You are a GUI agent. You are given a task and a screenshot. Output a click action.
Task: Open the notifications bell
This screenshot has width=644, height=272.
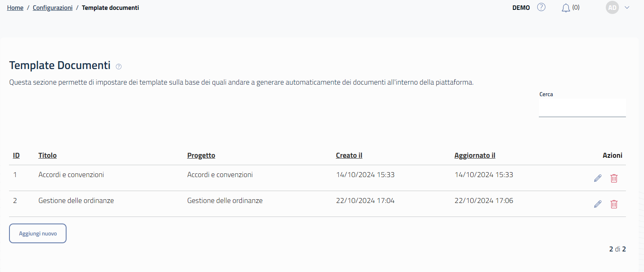coord(566,8)
